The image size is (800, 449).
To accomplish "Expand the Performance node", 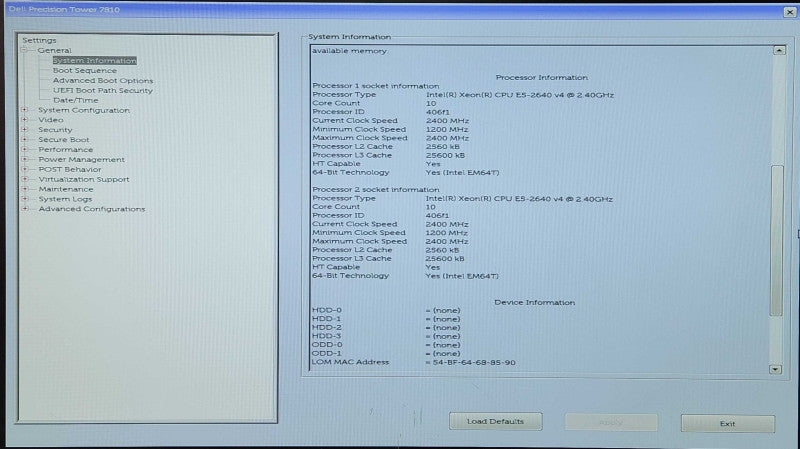I will click(x=24, y=149).
